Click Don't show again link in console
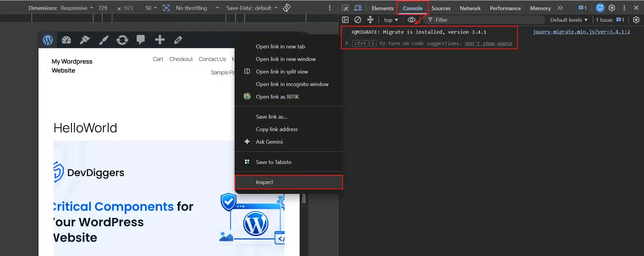Image resolution: width=644 pixels, height=256 pixels. pyautogui.click(x=488, y=43)
